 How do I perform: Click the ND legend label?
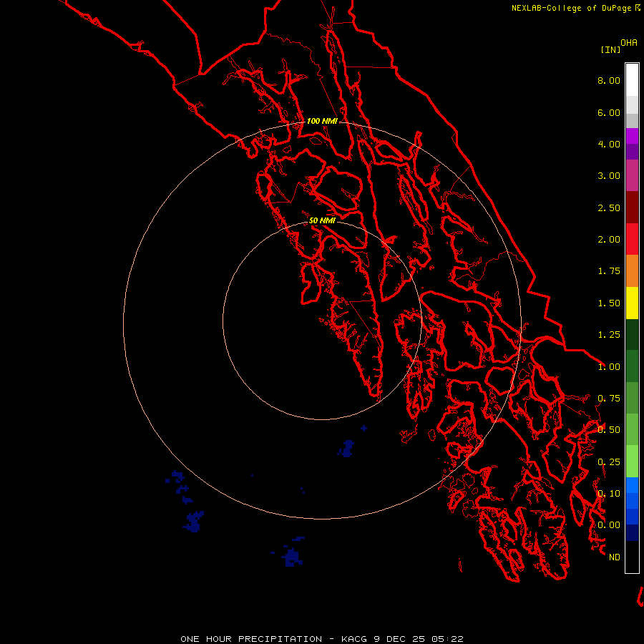[x=615, y=557]
